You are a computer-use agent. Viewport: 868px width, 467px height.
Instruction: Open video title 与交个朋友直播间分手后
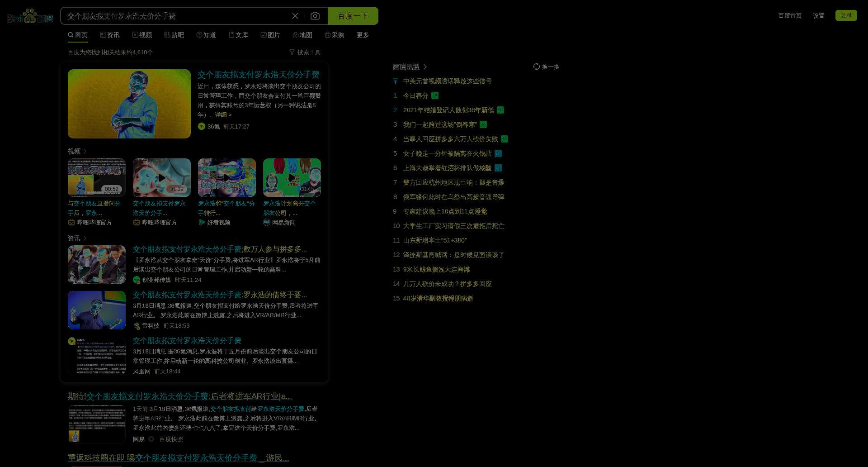[x=94, y=208]
